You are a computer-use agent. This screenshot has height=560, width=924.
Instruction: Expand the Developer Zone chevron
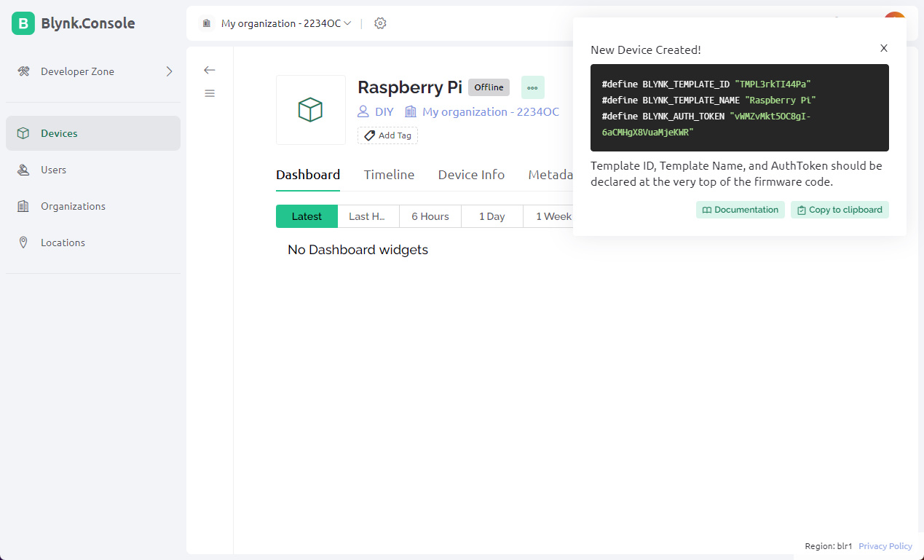[x=169, y=71]
